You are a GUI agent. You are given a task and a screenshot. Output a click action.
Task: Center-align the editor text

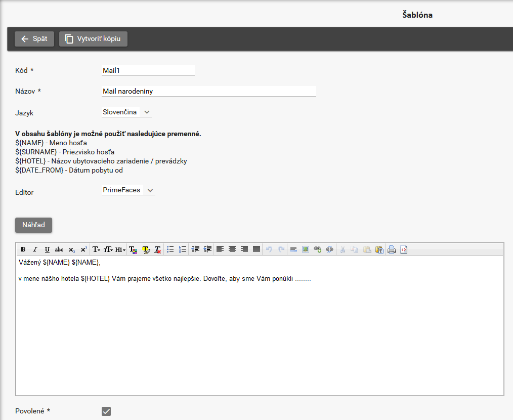pyautogui.click(x=232, y=249)
